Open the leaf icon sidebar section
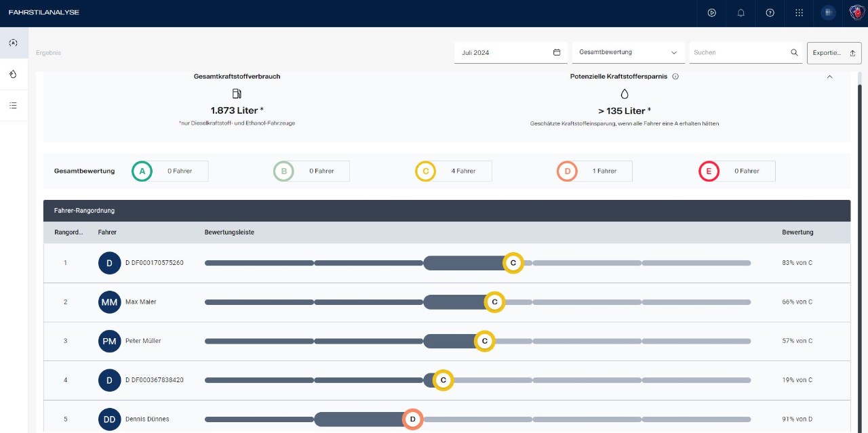Viewport: 868px width, 433px height. tap(14, 74)
